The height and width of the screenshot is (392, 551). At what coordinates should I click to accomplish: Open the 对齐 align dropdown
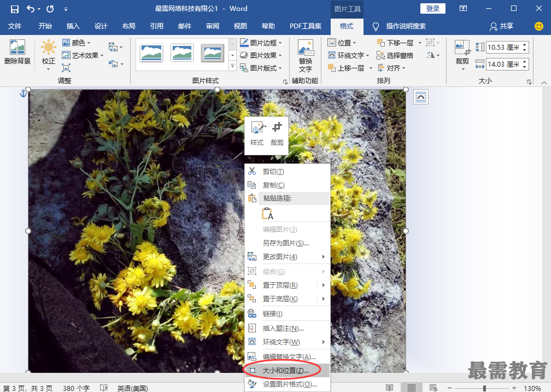391,68
